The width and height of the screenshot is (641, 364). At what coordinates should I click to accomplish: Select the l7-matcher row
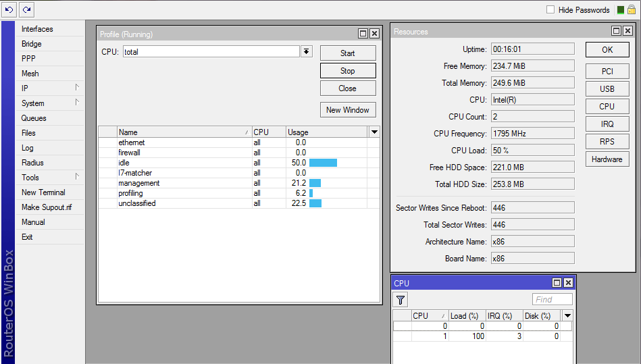tap(238, 173)
